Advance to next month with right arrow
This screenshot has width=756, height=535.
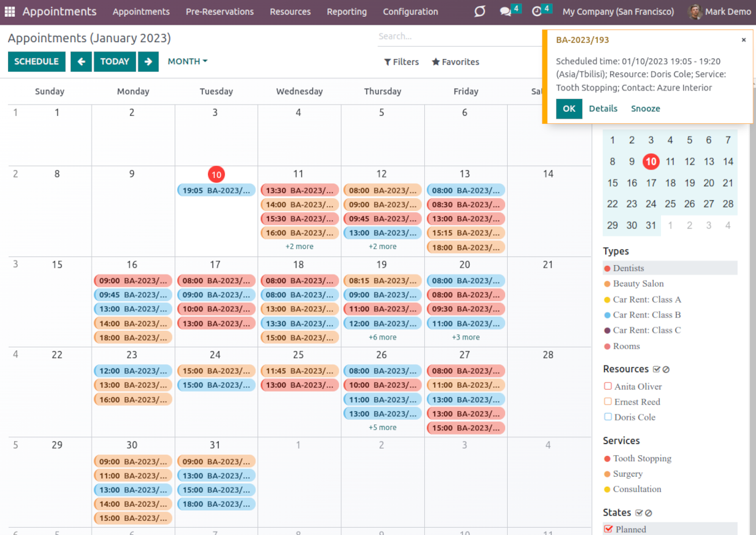click(148, 62)
